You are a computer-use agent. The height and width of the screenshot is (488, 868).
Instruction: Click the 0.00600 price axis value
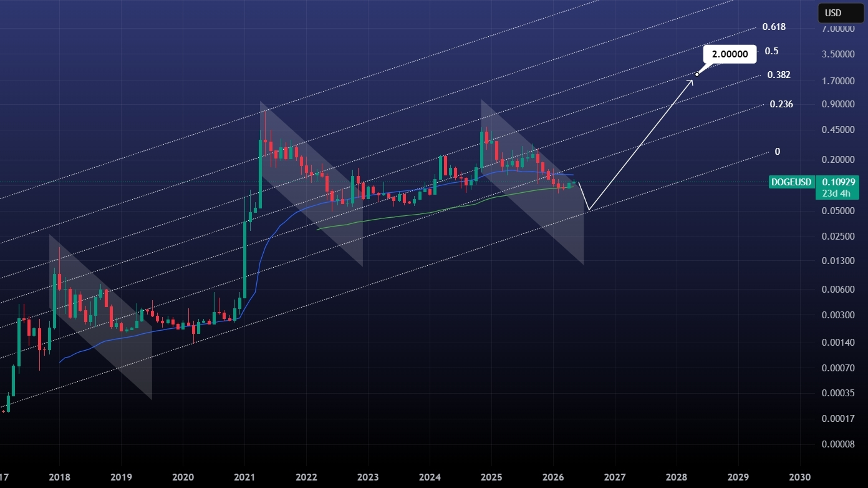coord(838,290)
